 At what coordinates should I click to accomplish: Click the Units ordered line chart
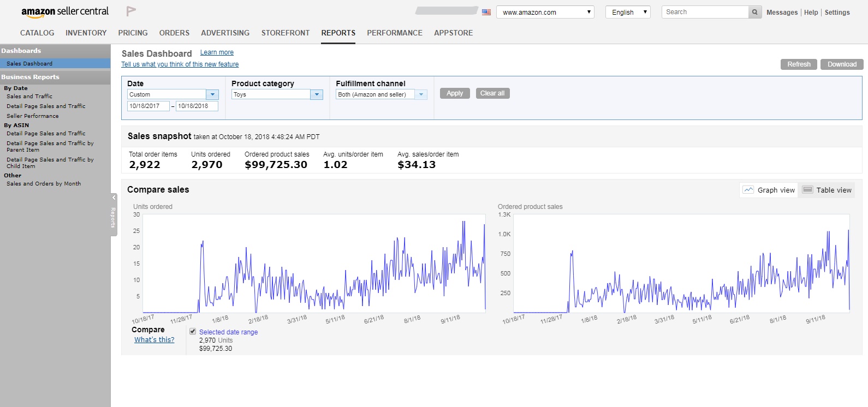[x=314, y=264]
